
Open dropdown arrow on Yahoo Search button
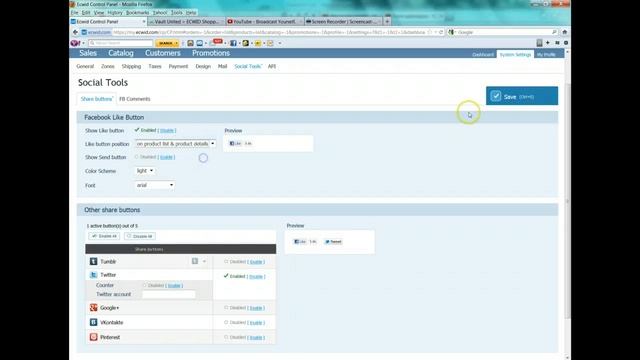point(176,43)
